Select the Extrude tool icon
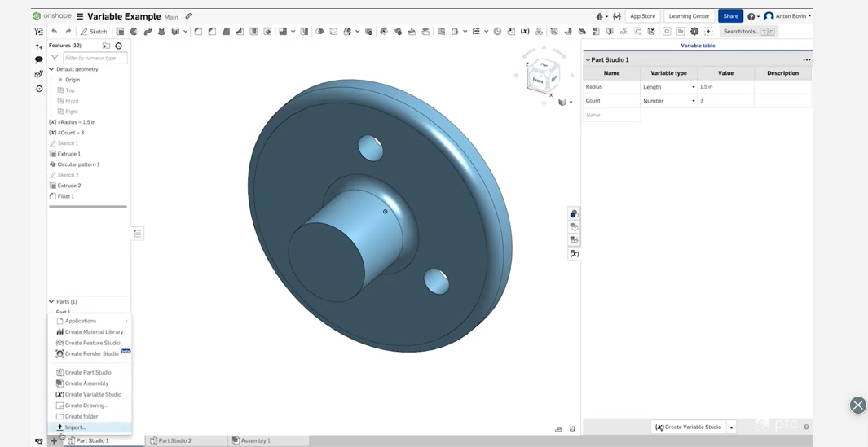Screen dimensions: 868x447 click(x=120, y=32)
